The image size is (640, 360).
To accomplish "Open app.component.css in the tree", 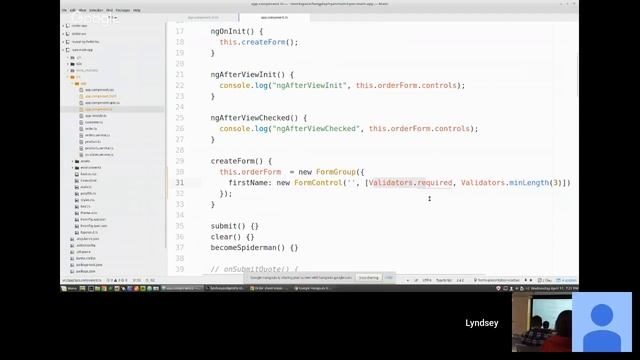I will tap(100, 90).
